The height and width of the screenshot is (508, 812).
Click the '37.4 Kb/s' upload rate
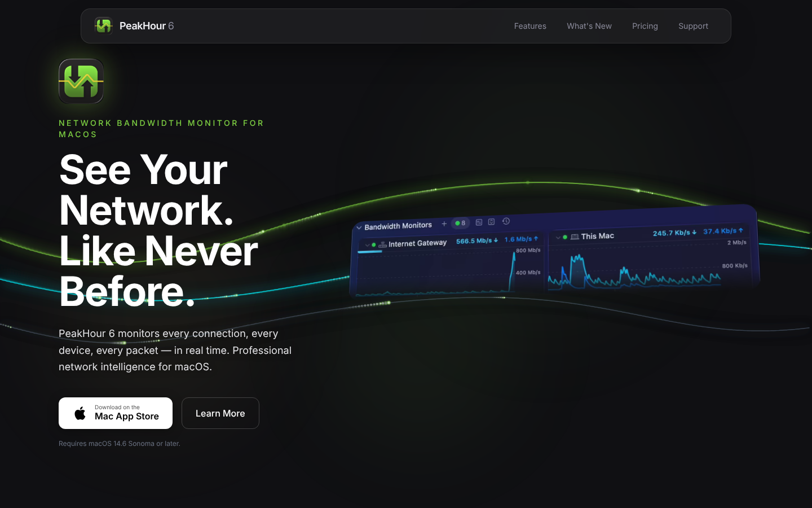coord(720,231)
